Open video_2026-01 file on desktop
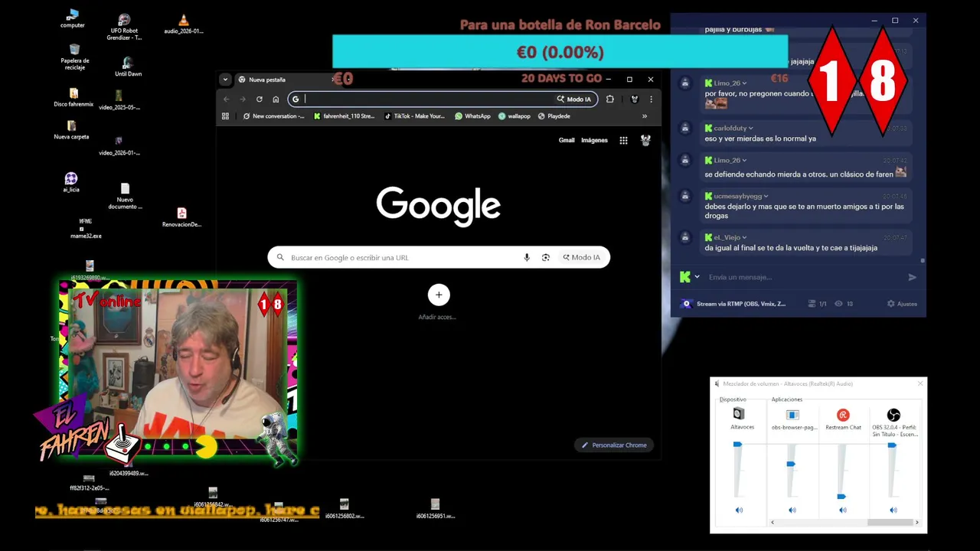Screen dimensions: 980x551 [119, 145]
